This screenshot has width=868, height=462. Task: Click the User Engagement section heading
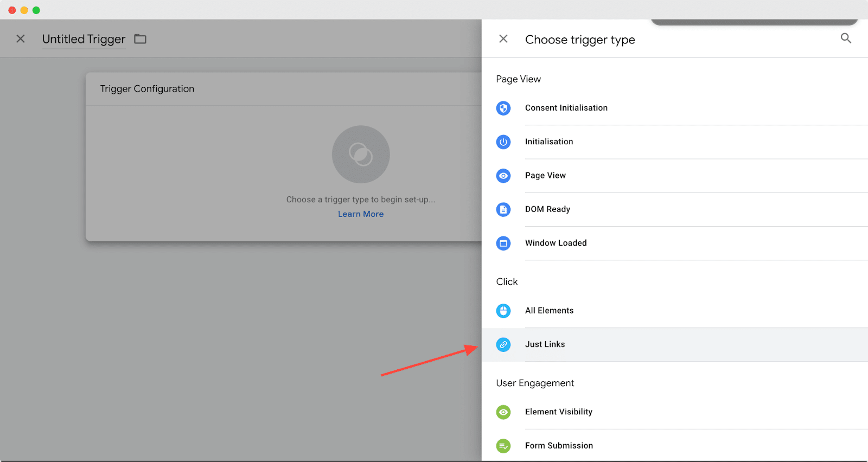(535, 383)
